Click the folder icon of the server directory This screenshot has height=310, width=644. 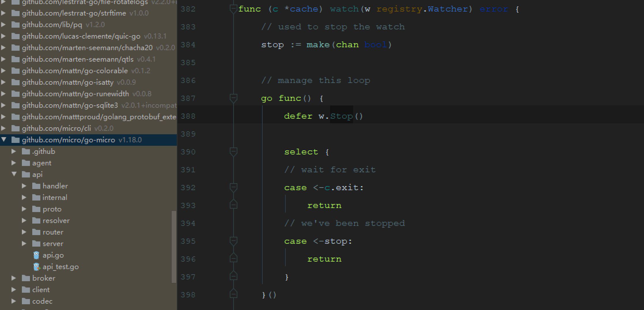[x=36, y=244]
